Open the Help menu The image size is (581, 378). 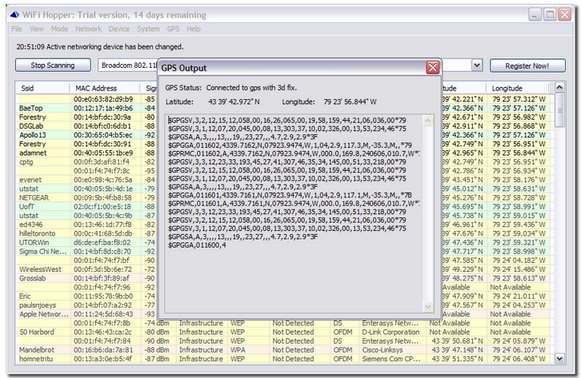pyautogui.click(x=193, y=29)
